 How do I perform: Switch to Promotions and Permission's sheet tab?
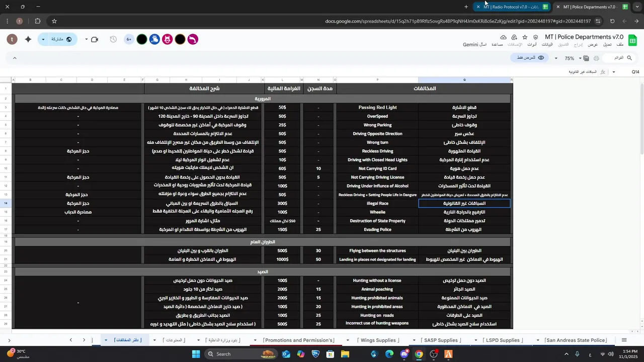tap(299, 340)
